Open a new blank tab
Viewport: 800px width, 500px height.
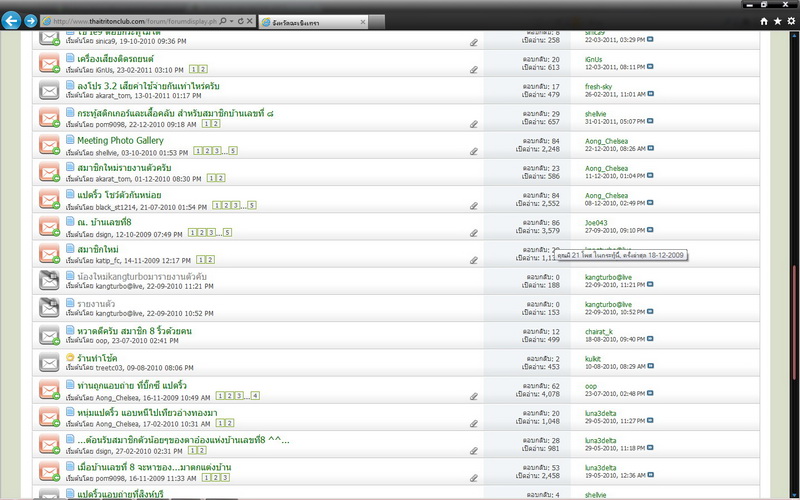point(377,22)
